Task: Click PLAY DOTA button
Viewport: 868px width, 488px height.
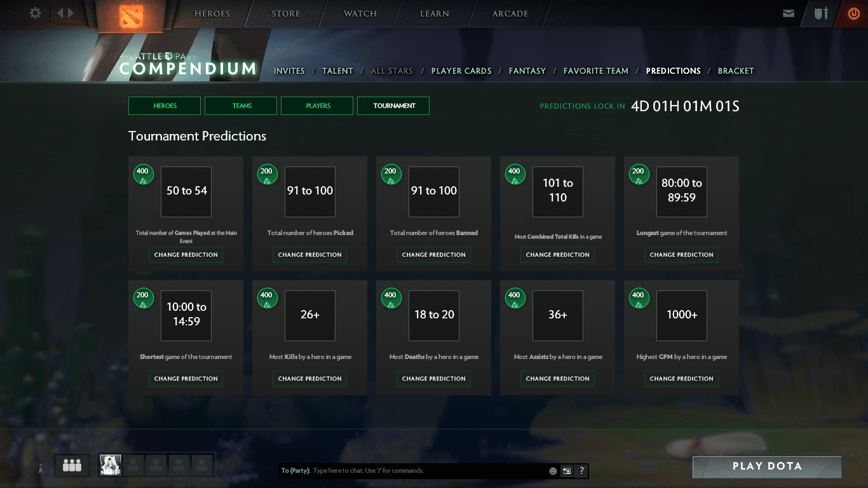Action: click(x=766, y=466)
